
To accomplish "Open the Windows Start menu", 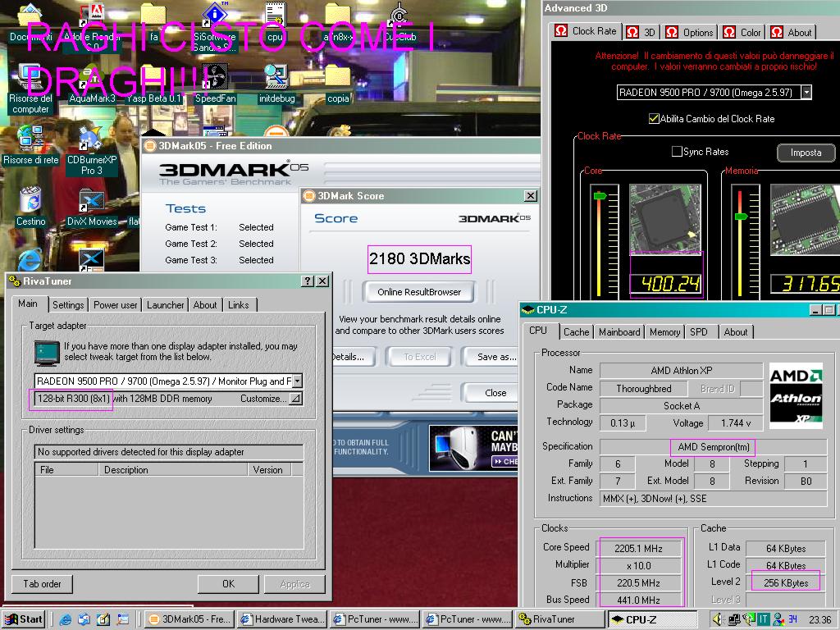I will (23, 620).
